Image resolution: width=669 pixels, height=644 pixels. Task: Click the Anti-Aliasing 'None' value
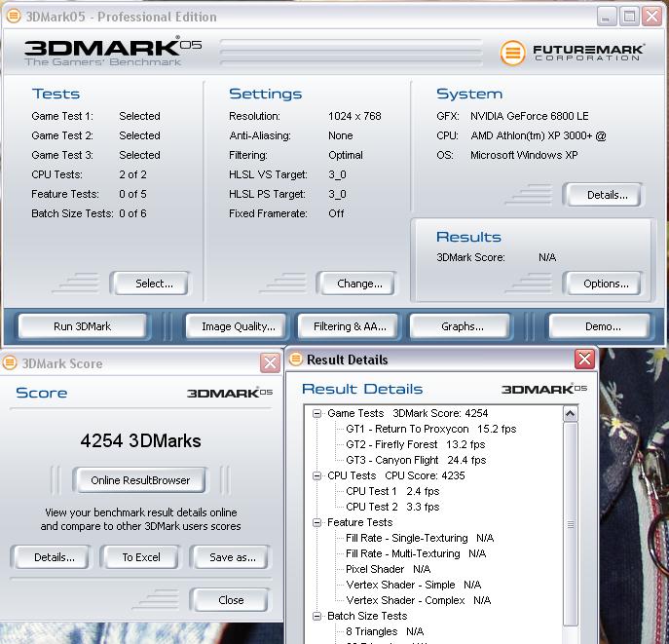click(x=341, y=135)
